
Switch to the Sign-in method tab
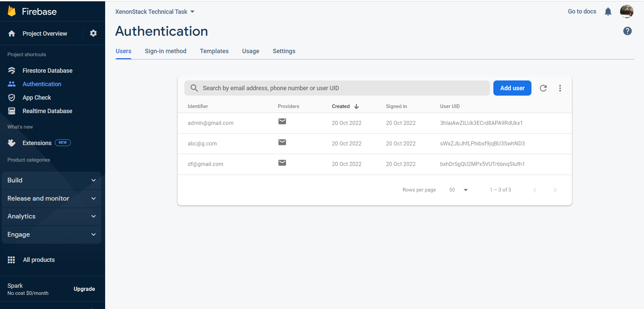point(165,51)
